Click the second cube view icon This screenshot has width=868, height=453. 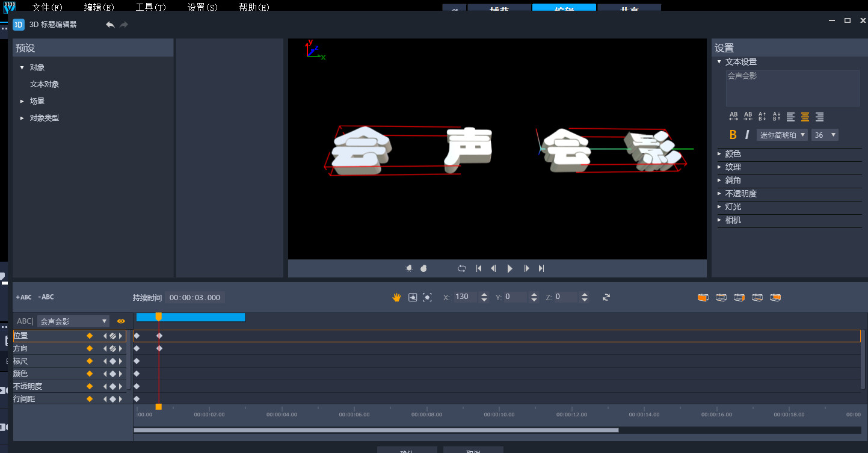(x=721, y=297)
